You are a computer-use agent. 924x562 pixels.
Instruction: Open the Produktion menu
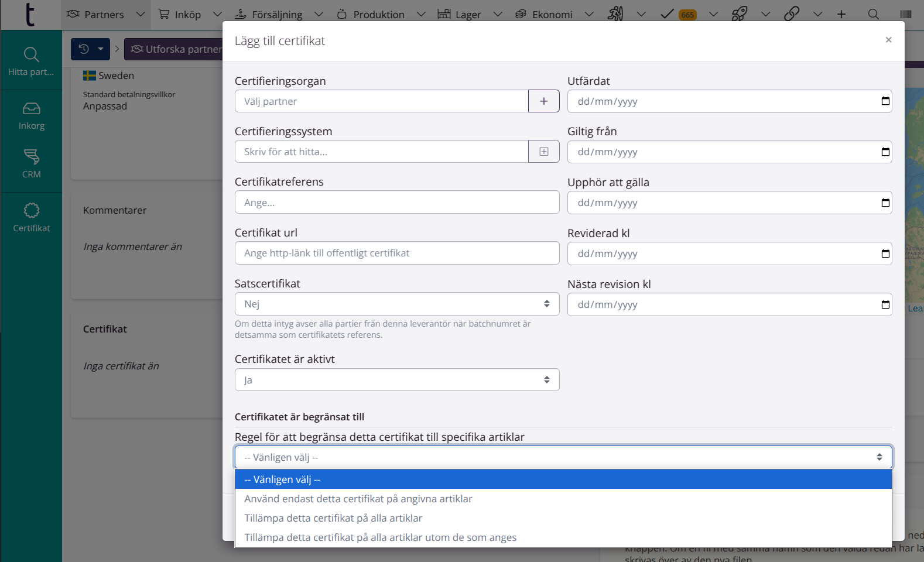coord(378,14)
